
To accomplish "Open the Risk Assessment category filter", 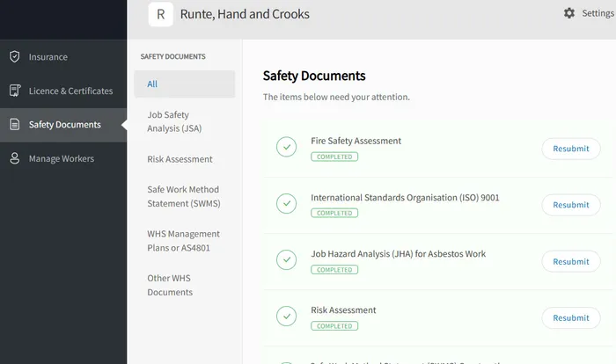I will pyautogui.click(x=180, y=159).
